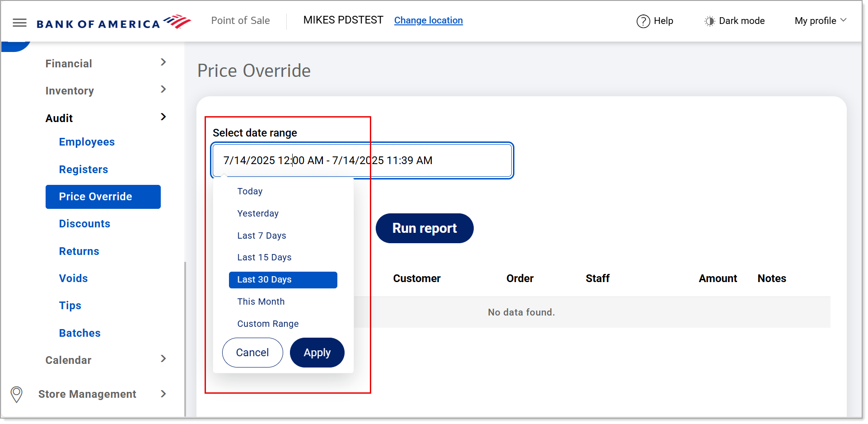Collapse the Audit section chevron
This screenshot has height=424, width=868.
click(163, 117)
